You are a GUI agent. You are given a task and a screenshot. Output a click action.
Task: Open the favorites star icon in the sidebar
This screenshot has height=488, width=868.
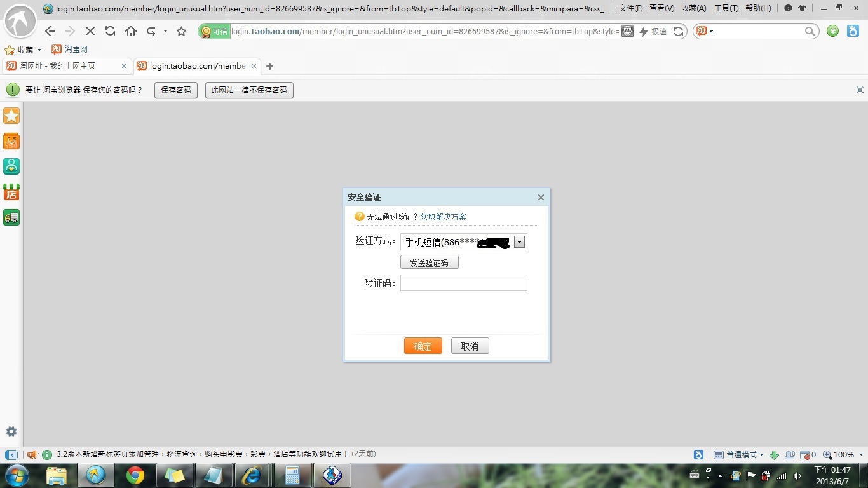point(11,116)
